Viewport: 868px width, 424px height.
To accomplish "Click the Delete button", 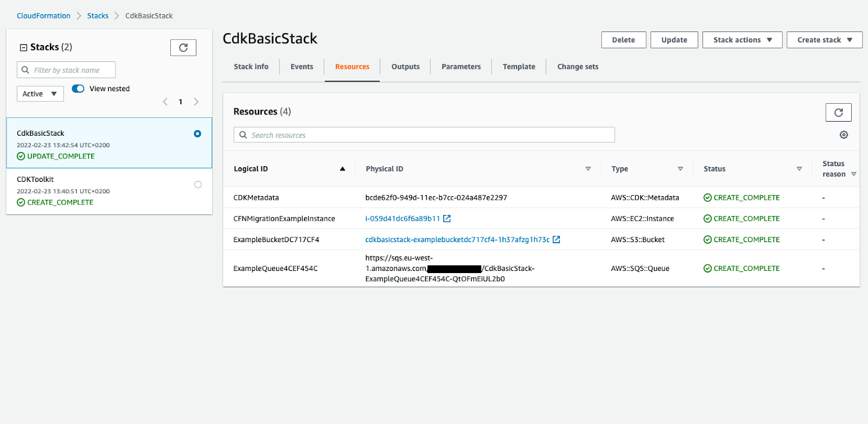I will pos(623,40).
